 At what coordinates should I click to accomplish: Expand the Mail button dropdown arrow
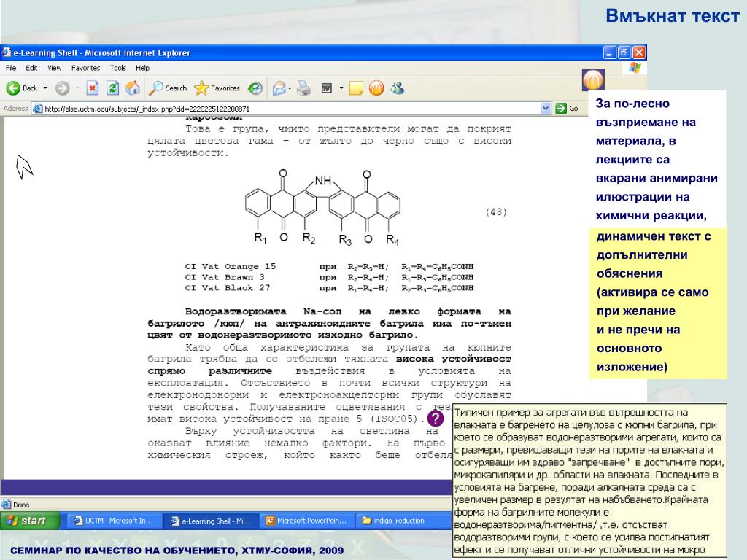point(290,88)
